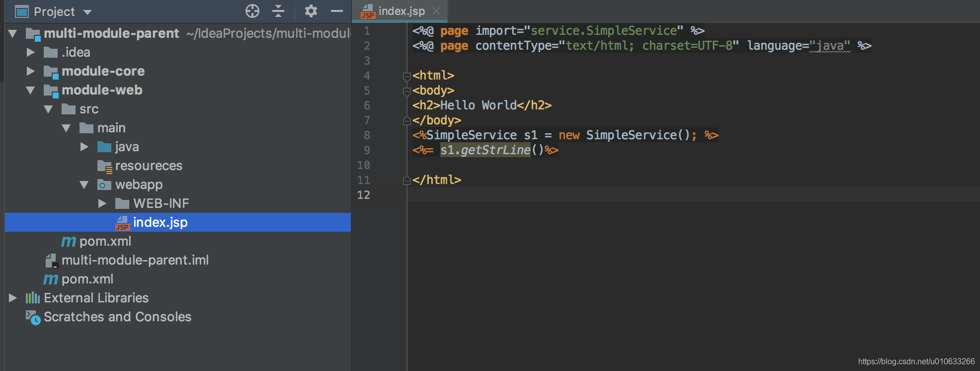Click the resoureces resources folder icon

click(104, 166)
